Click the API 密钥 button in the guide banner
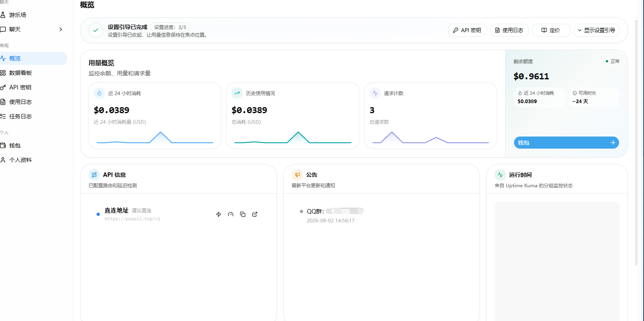This screenshot has width=644, height=321. pyautogui.click(x=467, y=30)
